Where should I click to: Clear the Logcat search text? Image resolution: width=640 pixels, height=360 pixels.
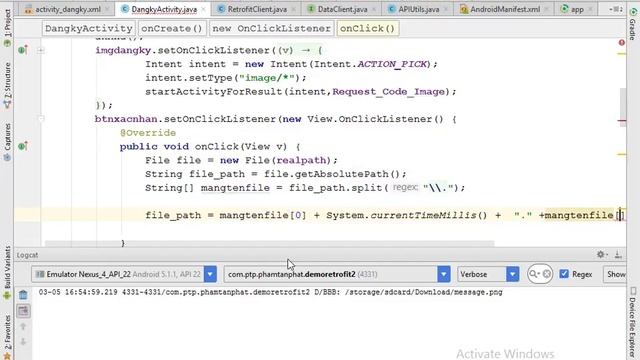[x=547, y=274]
